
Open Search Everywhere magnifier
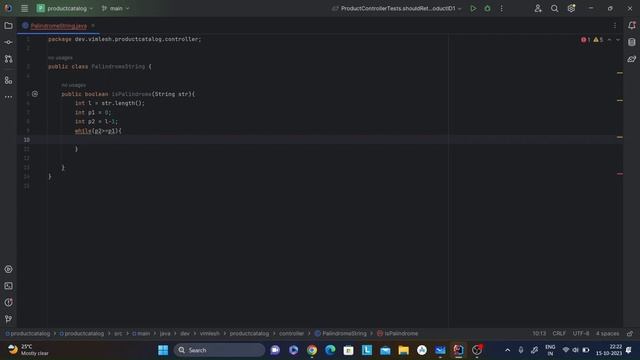pos(554,8)
